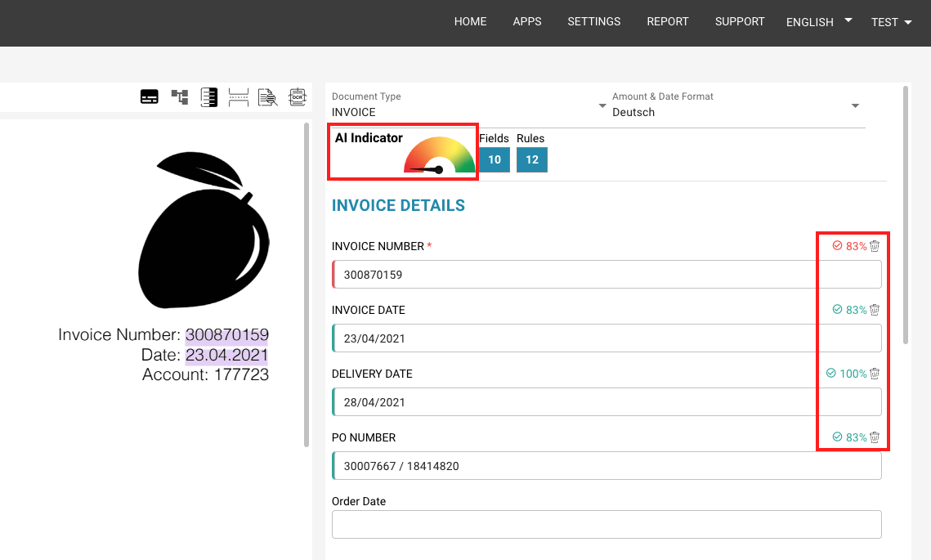931x560 pixels.
Task: Click the 100% confidence checkmark for Delivery Date
Action: pos(831,373)
